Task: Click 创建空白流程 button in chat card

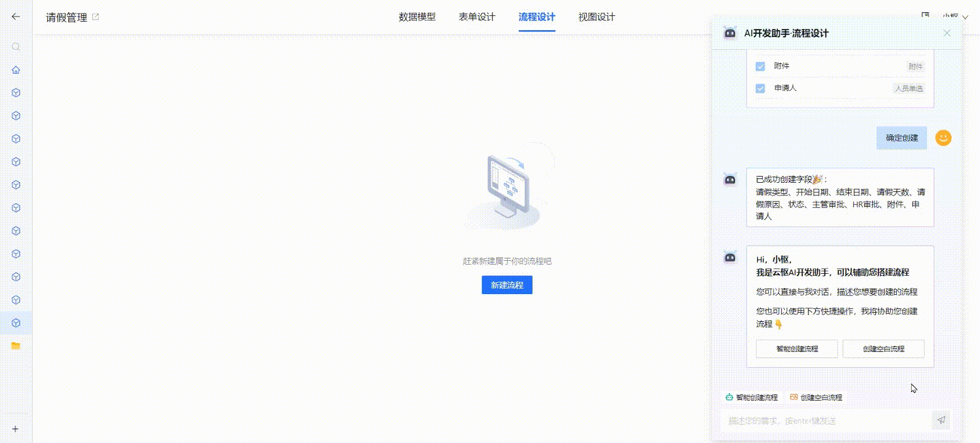Action: pos(883,349)
